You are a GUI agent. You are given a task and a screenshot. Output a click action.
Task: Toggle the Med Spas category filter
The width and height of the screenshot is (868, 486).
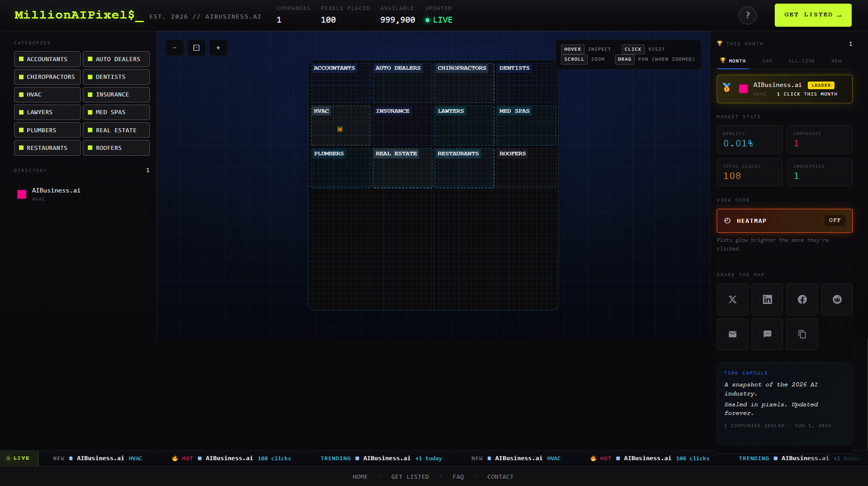[116, 112]
